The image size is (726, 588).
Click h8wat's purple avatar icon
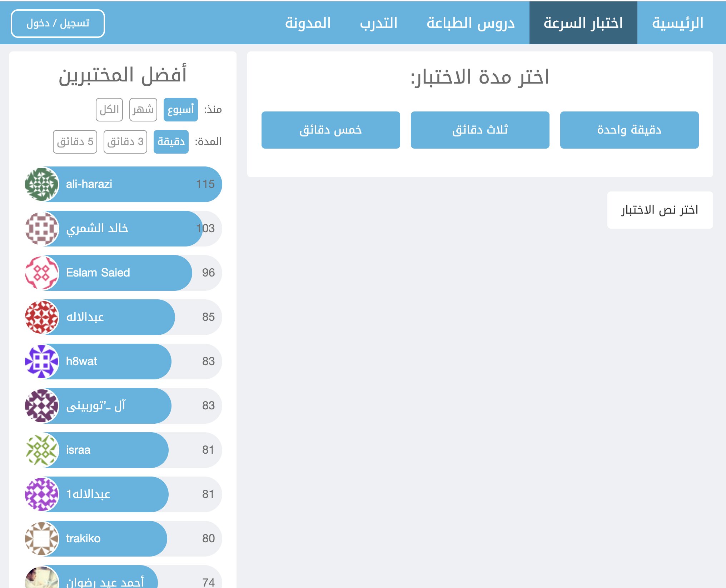point(42,362)
